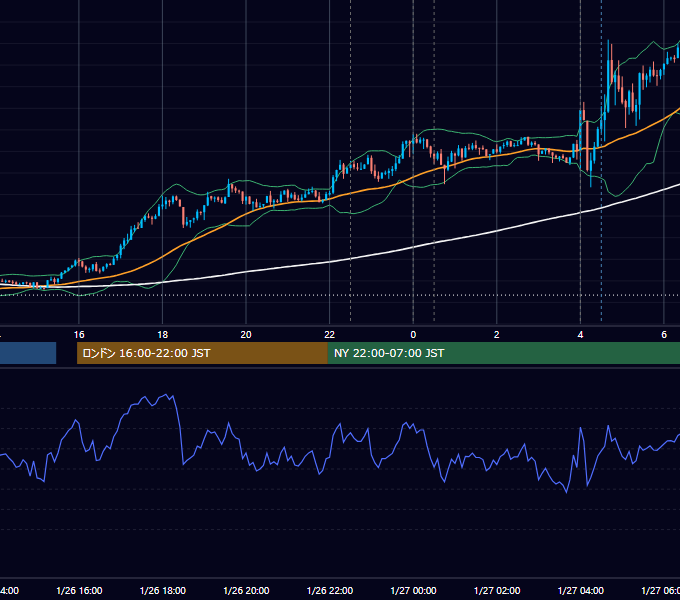Click hour label 20 on price chart axis

click(246, 335)
